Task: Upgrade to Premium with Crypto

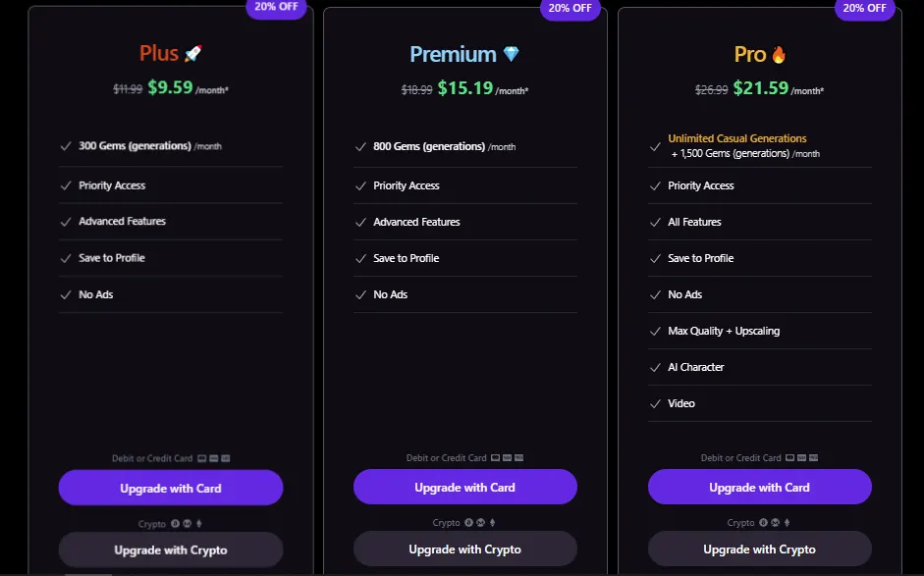Action: point(465,550)
